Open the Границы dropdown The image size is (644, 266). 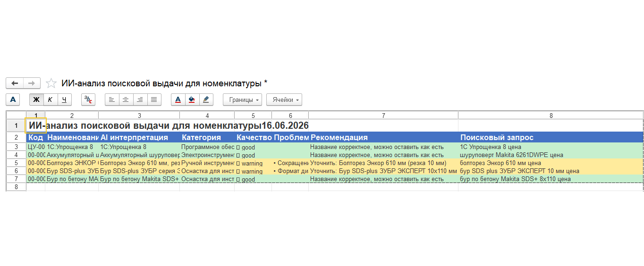[x=243, y=100]
